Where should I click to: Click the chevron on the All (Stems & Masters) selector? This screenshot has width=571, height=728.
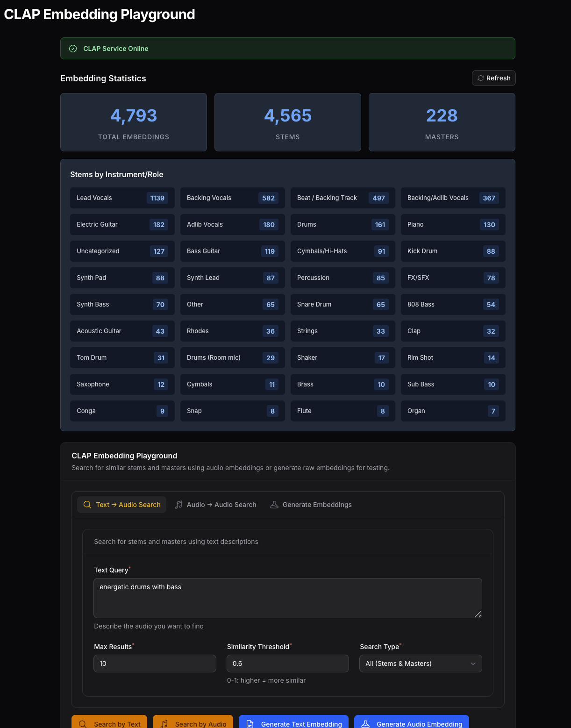click(x=473, y=663)
